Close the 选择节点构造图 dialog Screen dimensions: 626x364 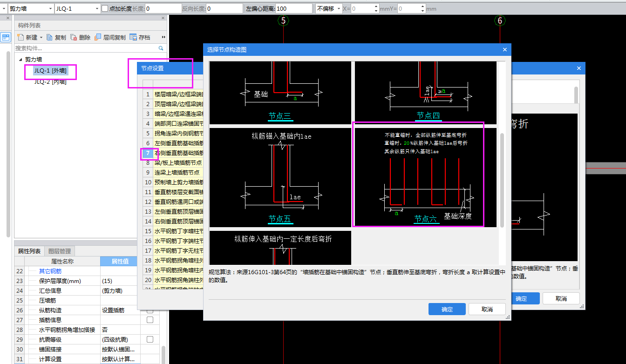(x=504, y=49)
